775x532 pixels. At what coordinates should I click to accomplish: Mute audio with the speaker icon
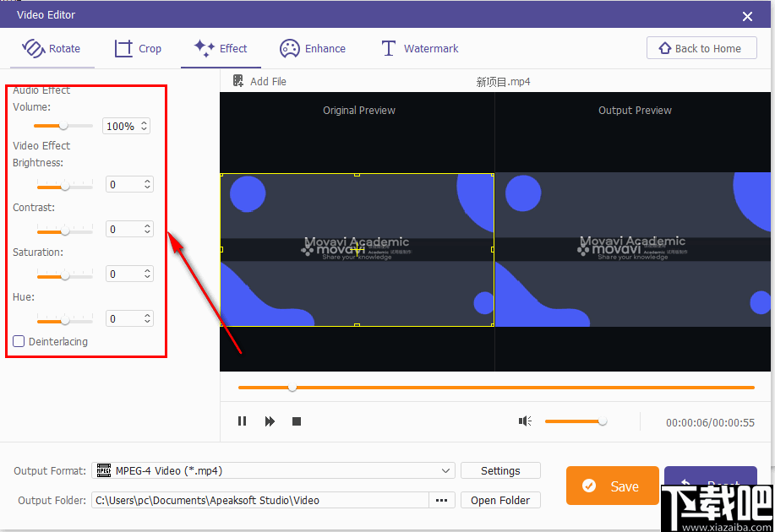pos(524,421)
